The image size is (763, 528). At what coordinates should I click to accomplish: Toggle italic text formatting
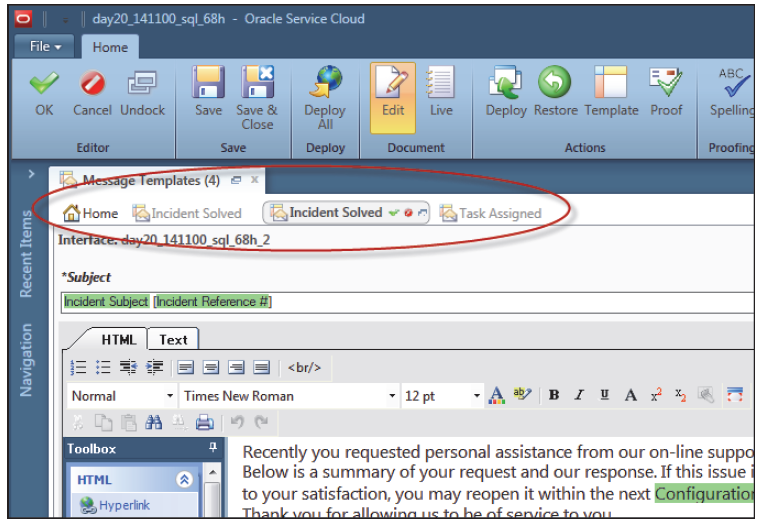579,396
